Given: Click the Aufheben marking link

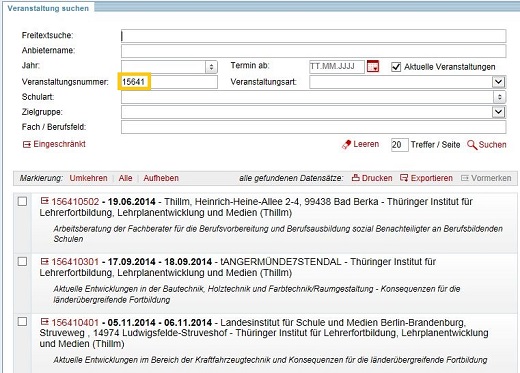Looking at the screenshot, I should click(x=161, y=178).
